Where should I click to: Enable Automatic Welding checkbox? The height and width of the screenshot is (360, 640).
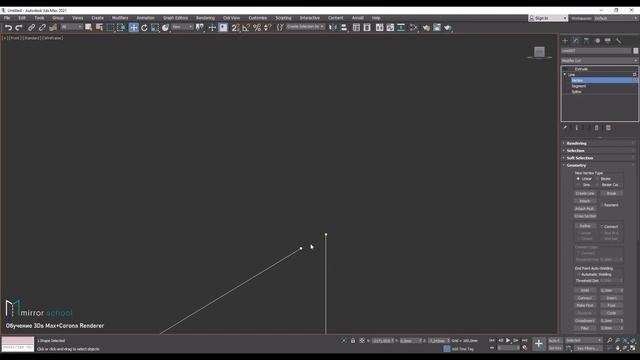578,275
